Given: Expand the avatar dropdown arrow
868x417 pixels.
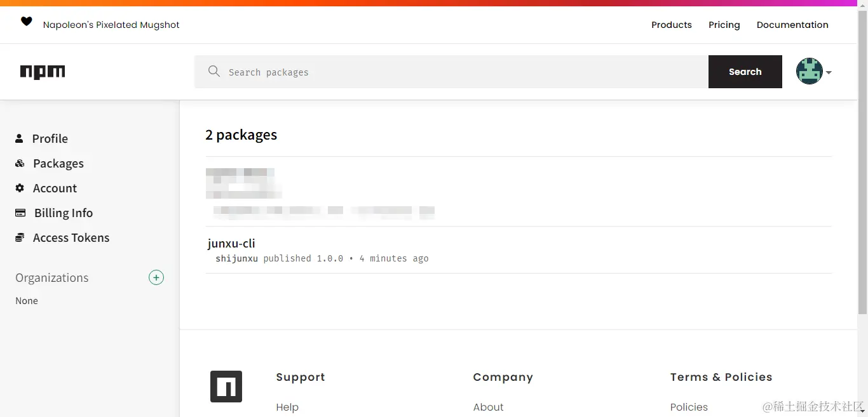Looking at the screenshot, I should [x=829, y=72].
